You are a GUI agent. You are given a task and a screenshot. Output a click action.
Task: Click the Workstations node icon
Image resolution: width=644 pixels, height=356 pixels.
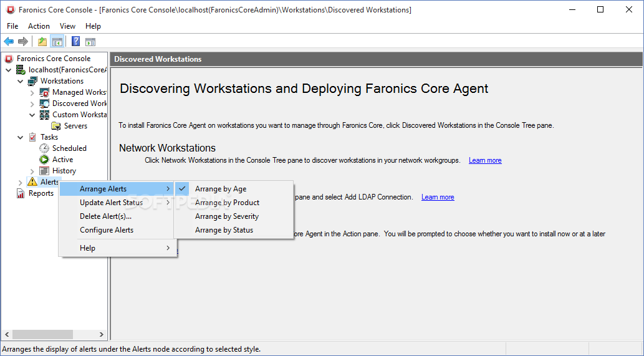pyautogui.click(x=32, y=81)
